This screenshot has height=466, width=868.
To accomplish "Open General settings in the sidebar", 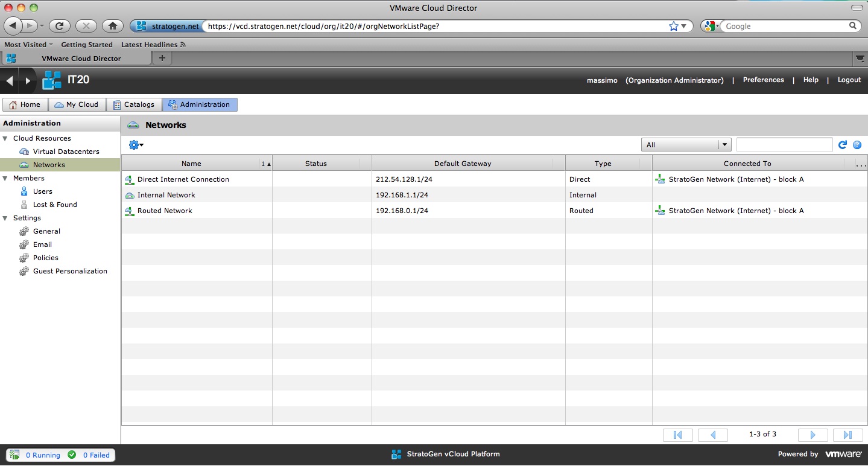I will tap(46, 231).
